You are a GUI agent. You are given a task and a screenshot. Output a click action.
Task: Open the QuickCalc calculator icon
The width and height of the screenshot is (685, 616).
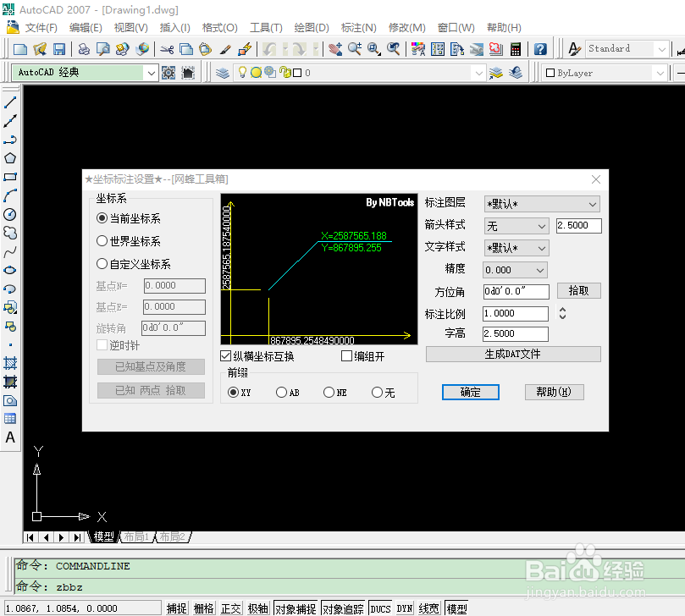click(x=516, y=49)
